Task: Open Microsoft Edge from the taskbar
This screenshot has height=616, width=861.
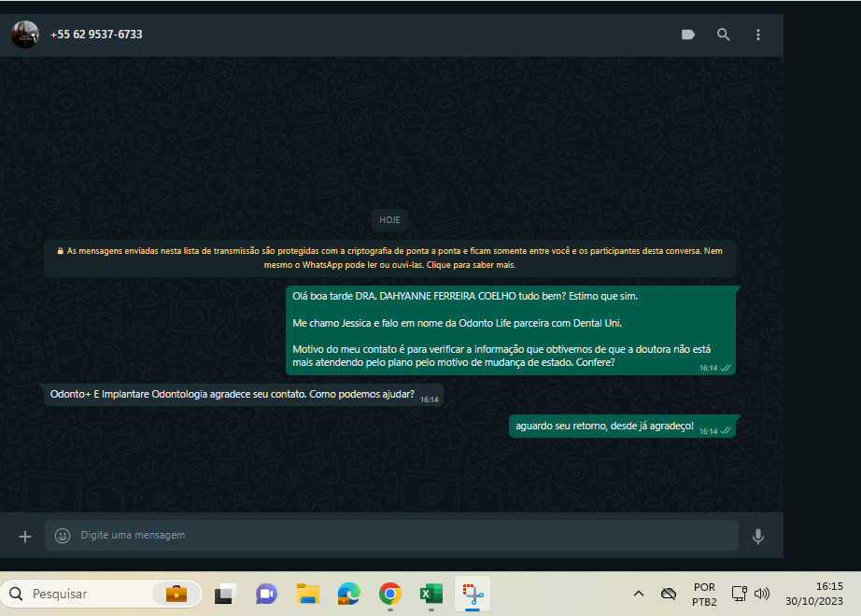Action: 348,594
